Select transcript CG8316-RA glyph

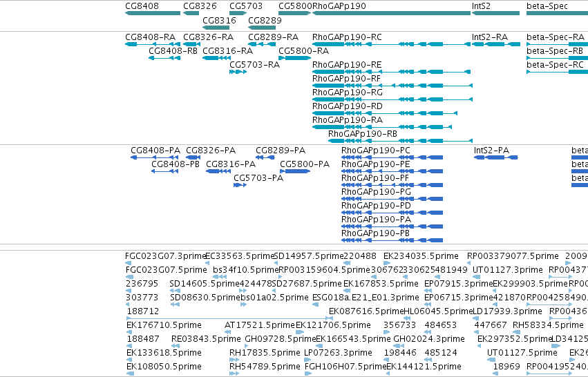(x=216, y=58)
